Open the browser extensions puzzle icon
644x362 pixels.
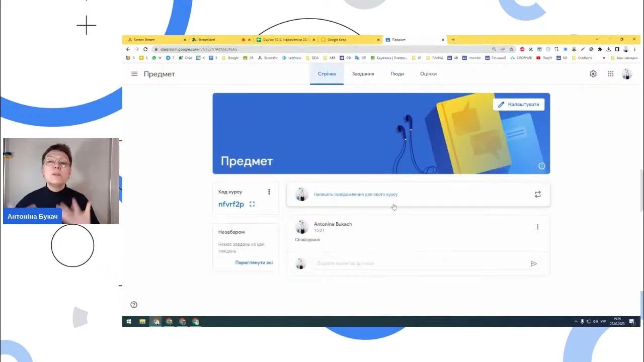(600, 49)
